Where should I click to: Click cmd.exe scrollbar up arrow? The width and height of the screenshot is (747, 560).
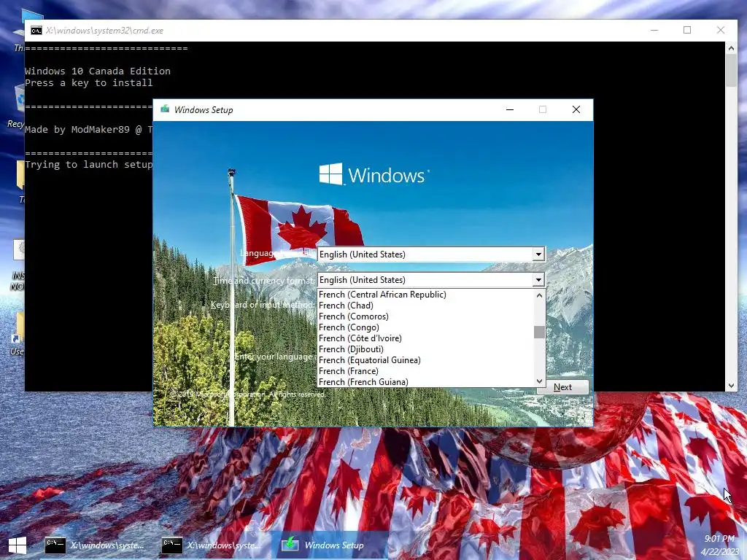(x=731, y=47)
